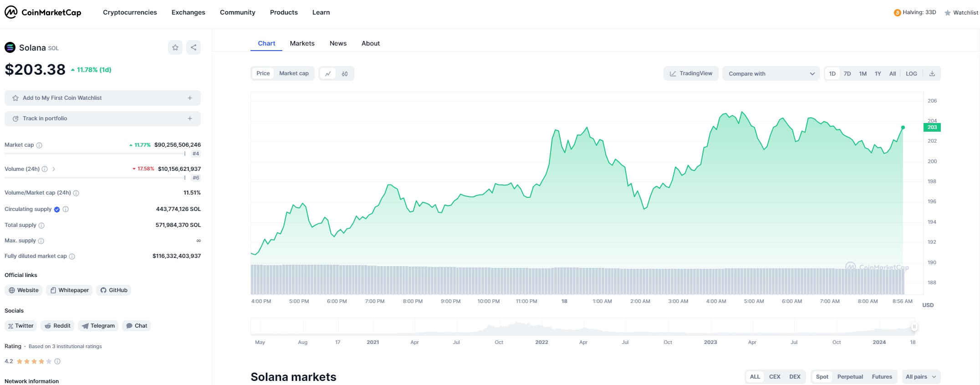
Task: Filter markets by Futures
Action: (882, 377)
